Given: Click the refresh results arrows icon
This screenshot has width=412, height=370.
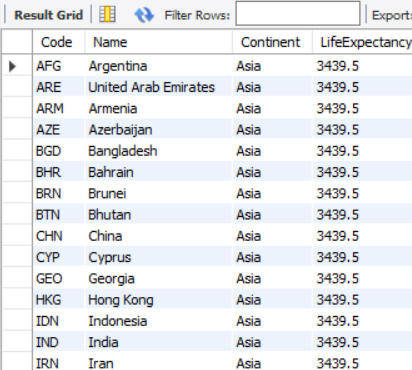Looking at the screenshot, I should 144,15.
